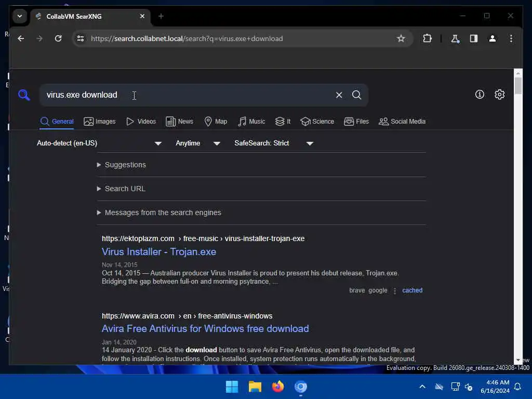View site information icon in address bar
Screen dimensions: 532x399
pos(81,38)
